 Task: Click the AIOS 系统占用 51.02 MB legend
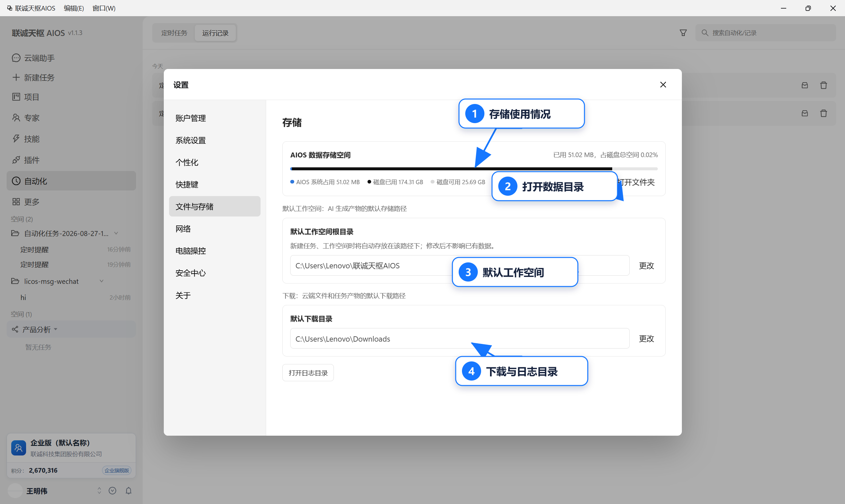pyautogui.click(x=325, y=182)
